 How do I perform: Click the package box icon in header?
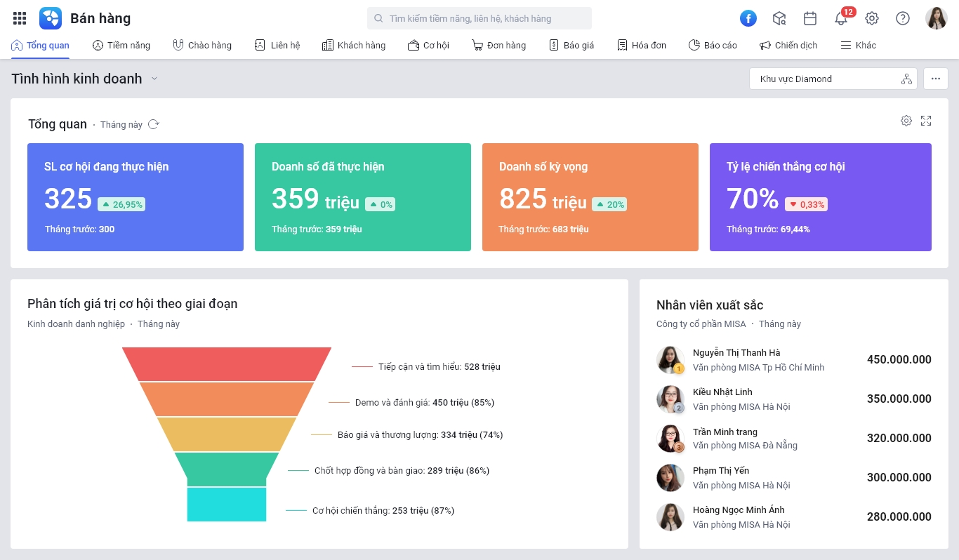779,18
